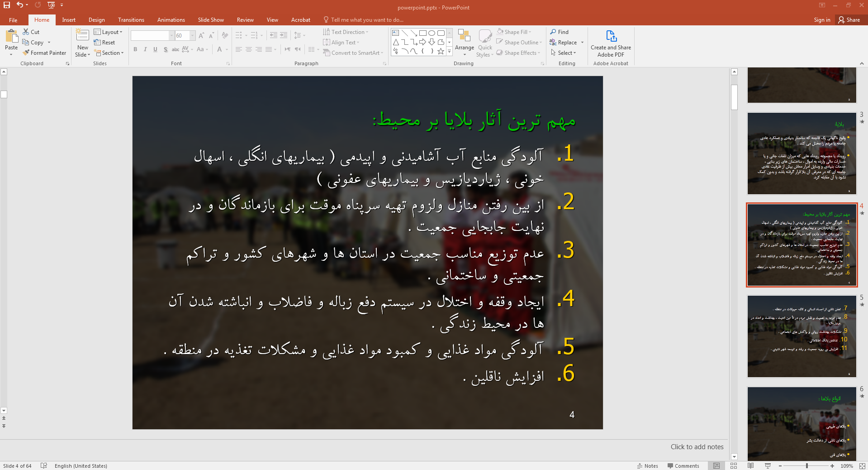Open the Layout dropdown
This screenshot has width=868, height=470.
109,32
